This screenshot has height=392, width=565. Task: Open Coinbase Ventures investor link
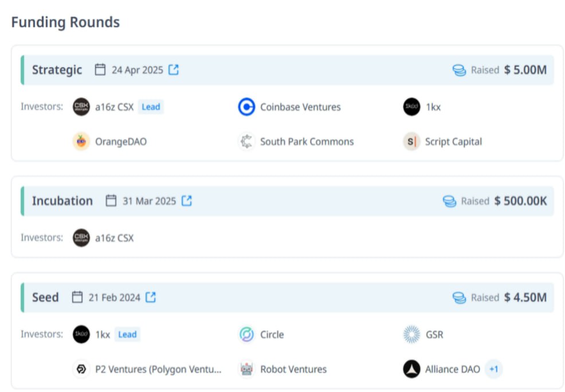300,107
